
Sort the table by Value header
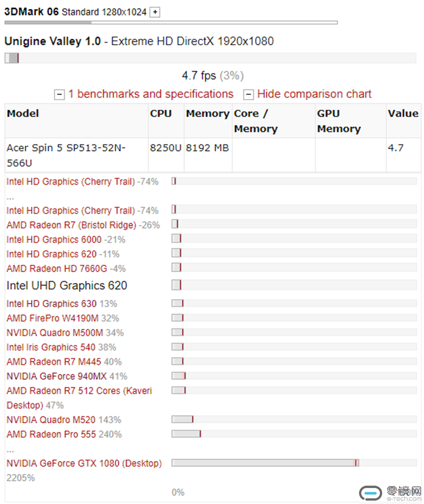(403, 114)
